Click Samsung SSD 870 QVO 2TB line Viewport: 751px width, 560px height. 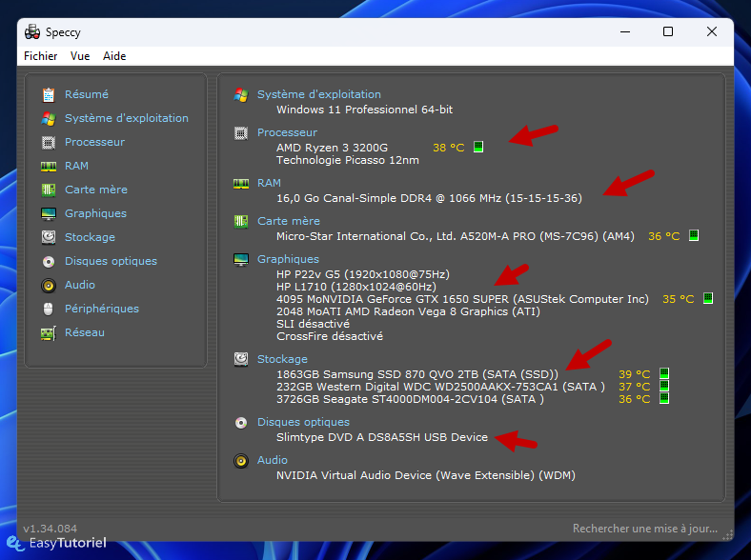417,374
